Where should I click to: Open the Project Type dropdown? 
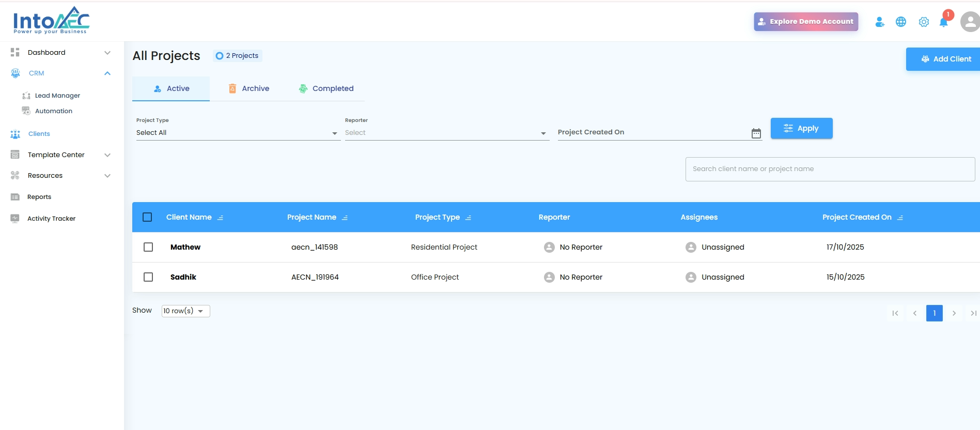[238, 133]
